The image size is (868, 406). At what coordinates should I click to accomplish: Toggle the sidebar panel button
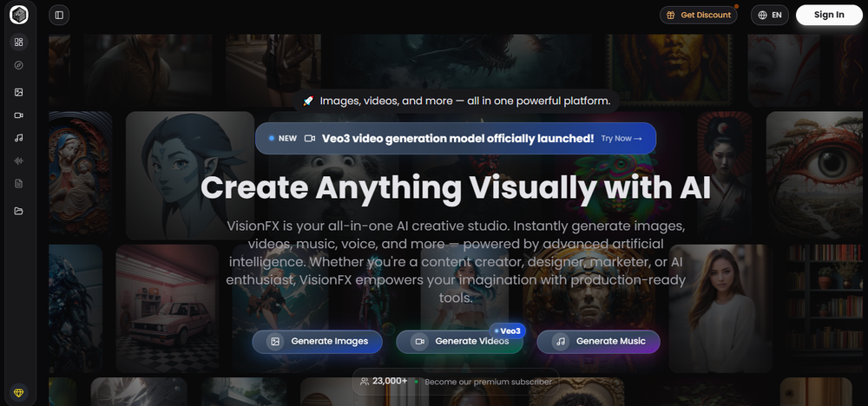(x=59, y=15)
